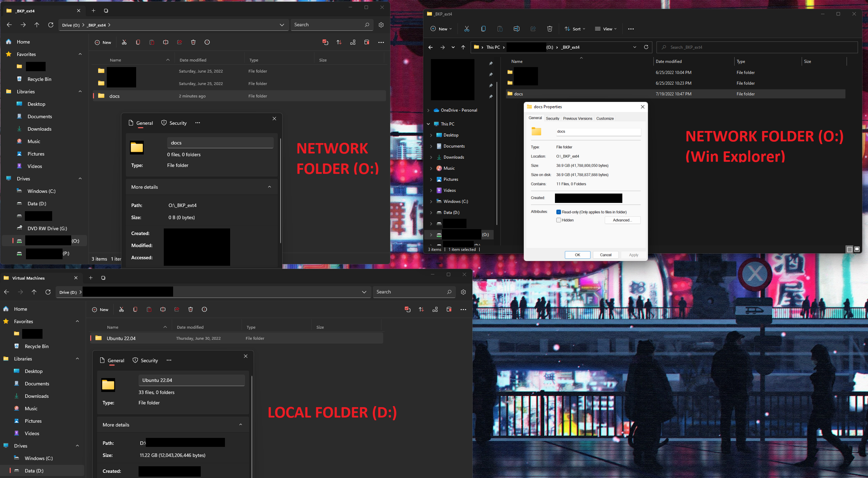Click Cancel in docs Properties dialog
868x478 pixels.
[605, 255]
